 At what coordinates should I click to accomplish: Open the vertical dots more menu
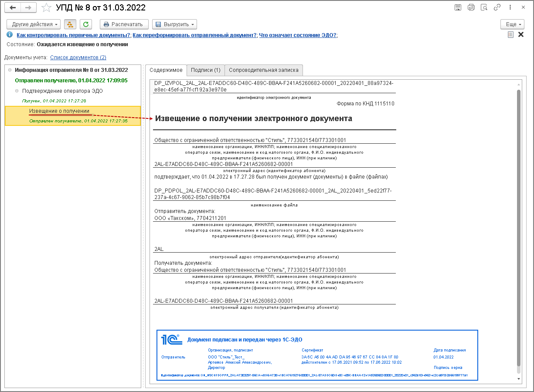pos(510,7)
